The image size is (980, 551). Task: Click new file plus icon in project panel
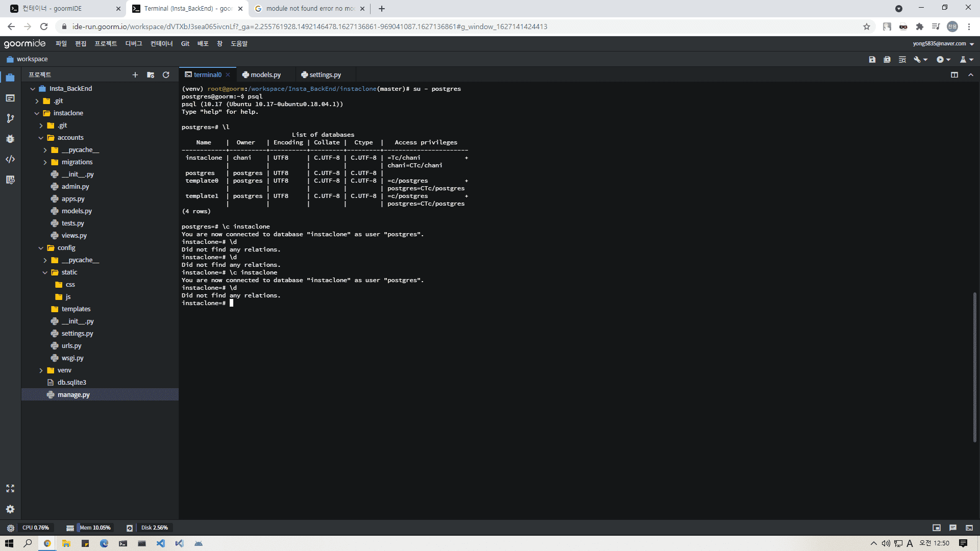click(135, 75)
